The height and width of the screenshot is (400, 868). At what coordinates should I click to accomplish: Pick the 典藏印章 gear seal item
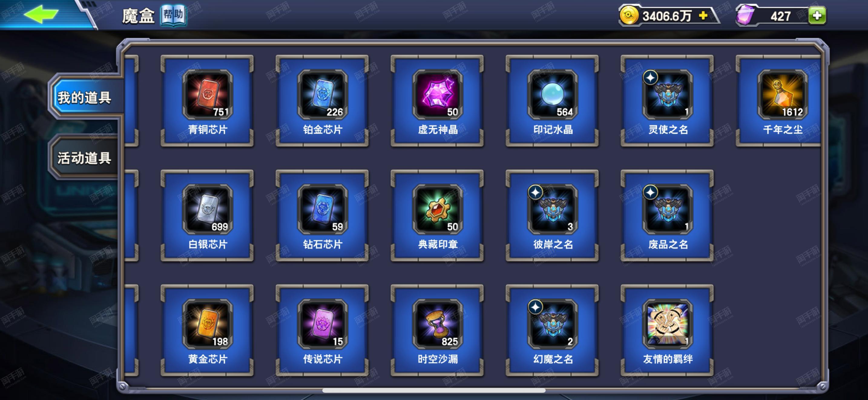coord(437,215)
